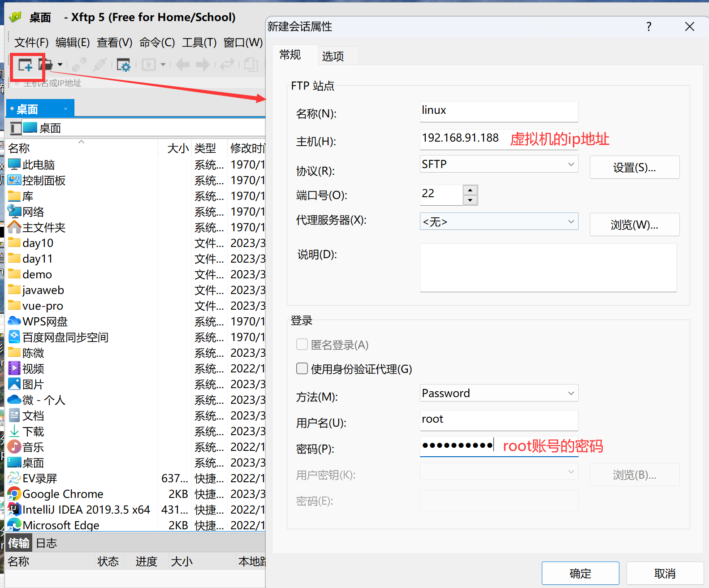Select the EV录屏 shortcut
This screenshot has height=588, width=709.
32,478
